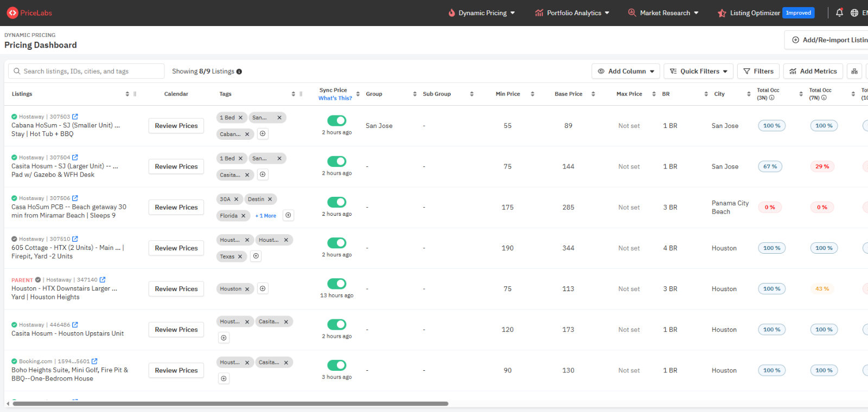Open the Portfolio Analytics menu

pos(572,13)
